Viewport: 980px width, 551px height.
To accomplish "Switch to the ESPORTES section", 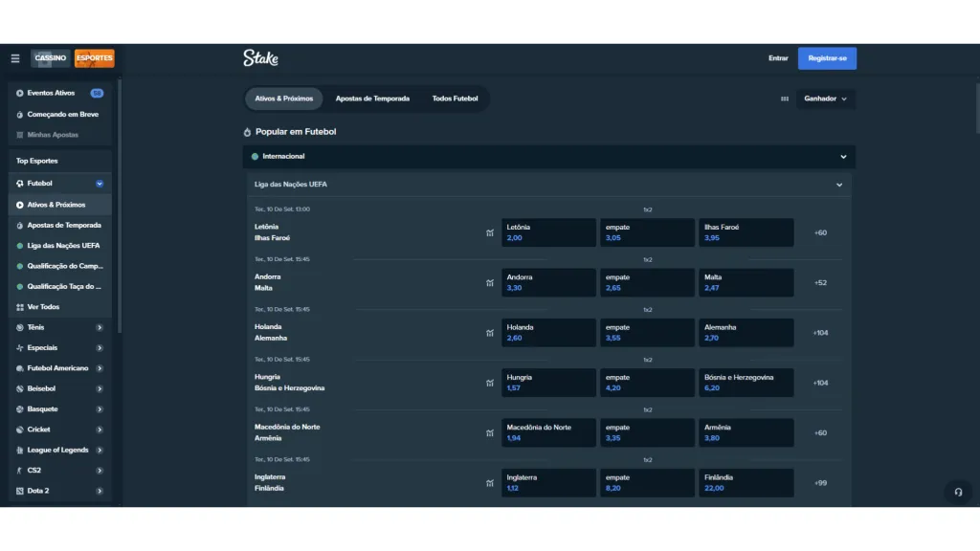I will pos(95,58).
